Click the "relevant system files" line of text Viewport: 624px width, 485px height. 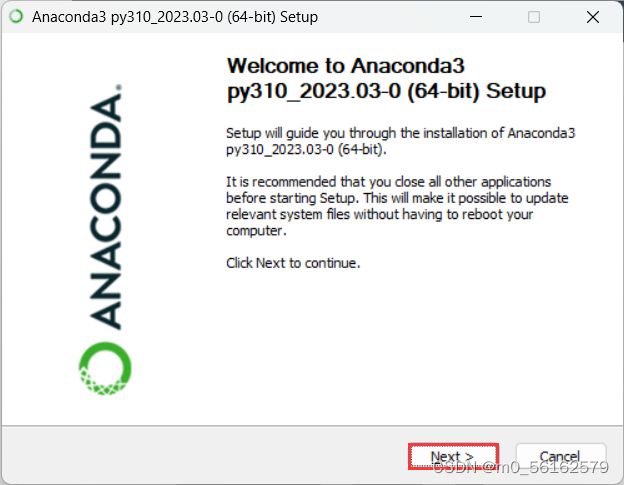(380, 214)
